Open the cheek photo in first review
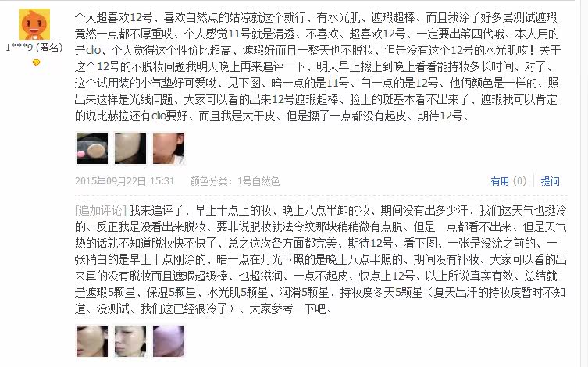The width and height of the screenshot is (588, 367). pos(169,148)
